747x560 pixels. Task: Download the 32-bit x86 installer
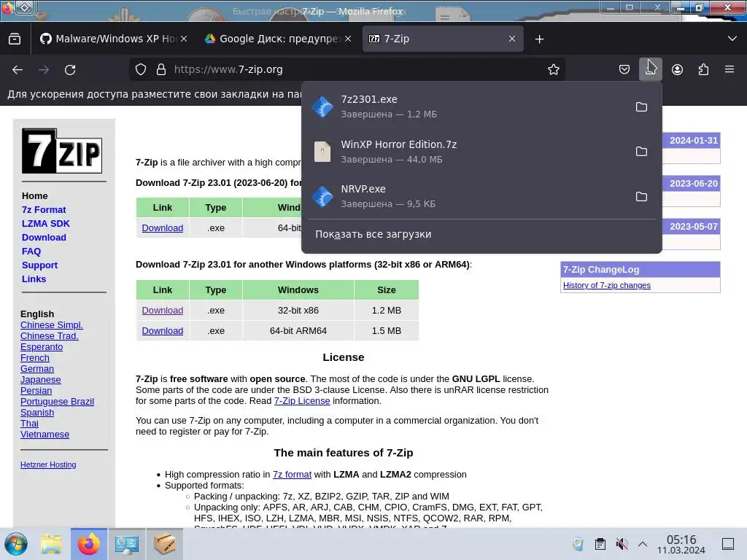pos(163,311)
